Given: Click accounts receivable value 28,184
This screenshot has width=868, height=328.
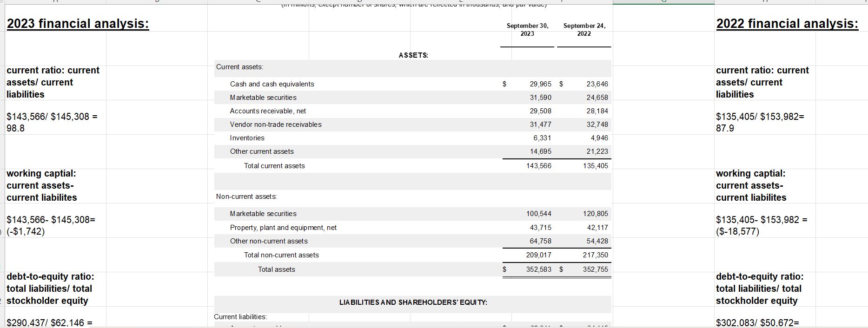Looking at the screenshot, I should pyautogui.click(x=597, y=111).
